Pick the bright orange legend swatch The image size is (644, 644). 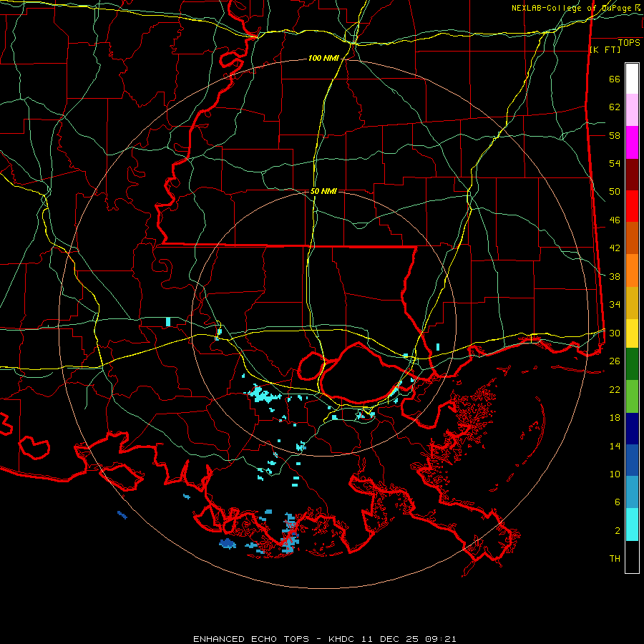(x=632, y=270)
